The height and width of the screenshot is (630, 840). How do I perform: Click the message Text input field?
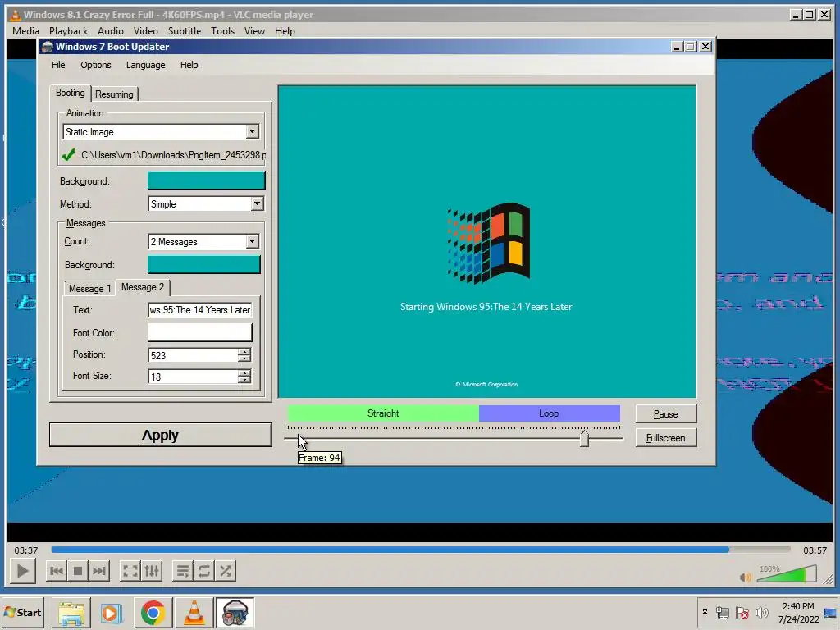(x=200, y=309)
